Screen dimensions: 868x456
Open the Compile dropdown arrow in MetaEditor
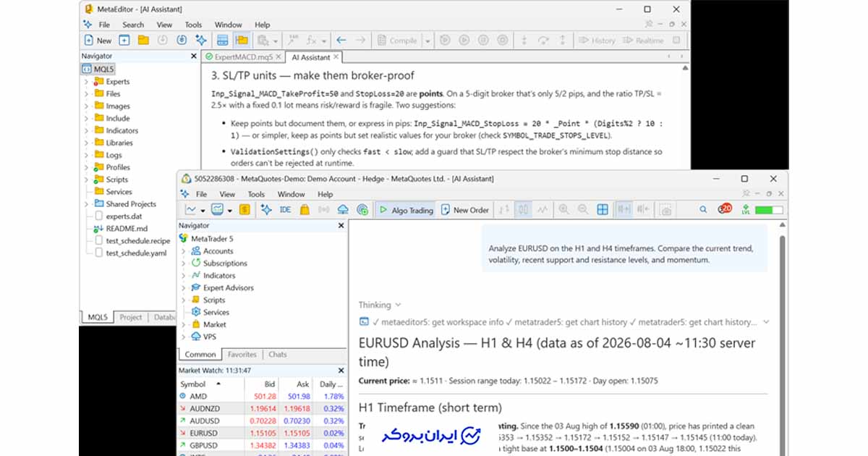(427, 41)
